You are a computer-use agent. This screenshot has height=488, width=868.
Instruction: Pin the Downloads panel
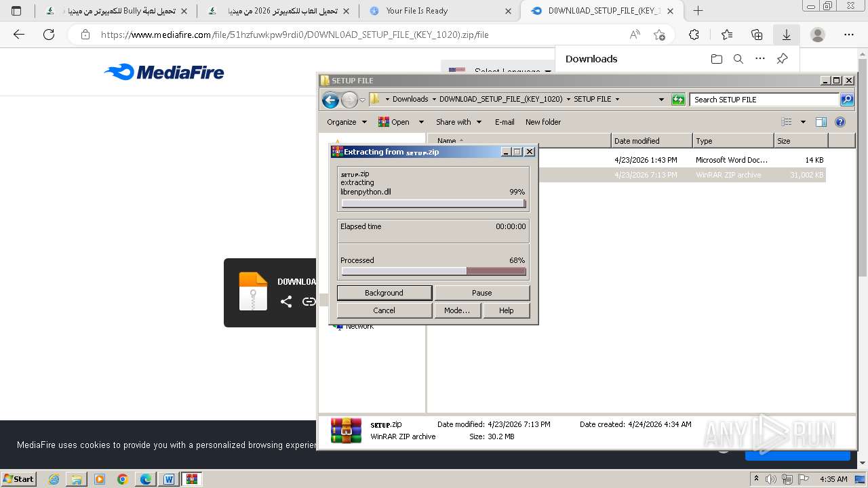782,59
